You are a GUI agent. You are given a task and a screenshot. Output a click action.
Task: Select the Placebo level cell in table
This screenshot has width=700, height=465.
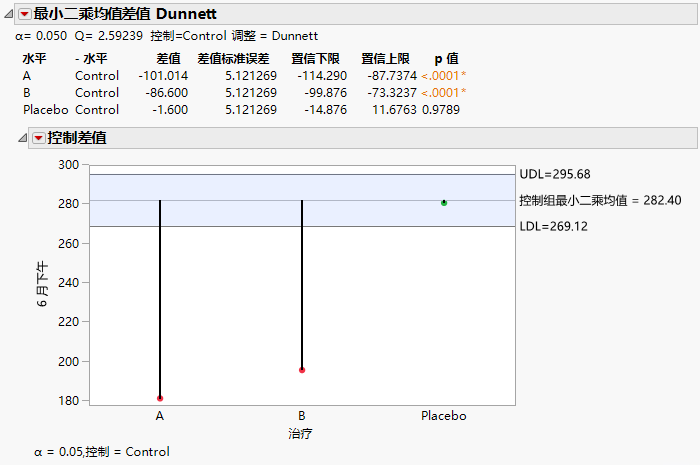point(46,110)
